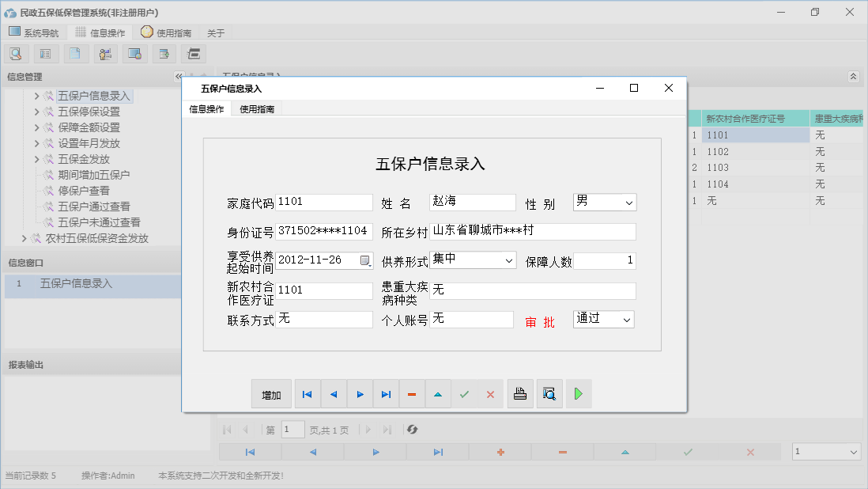Jump to the last record using navigation arrow
This screenshot has width=868, height=489.
click(x=386, y=393)
